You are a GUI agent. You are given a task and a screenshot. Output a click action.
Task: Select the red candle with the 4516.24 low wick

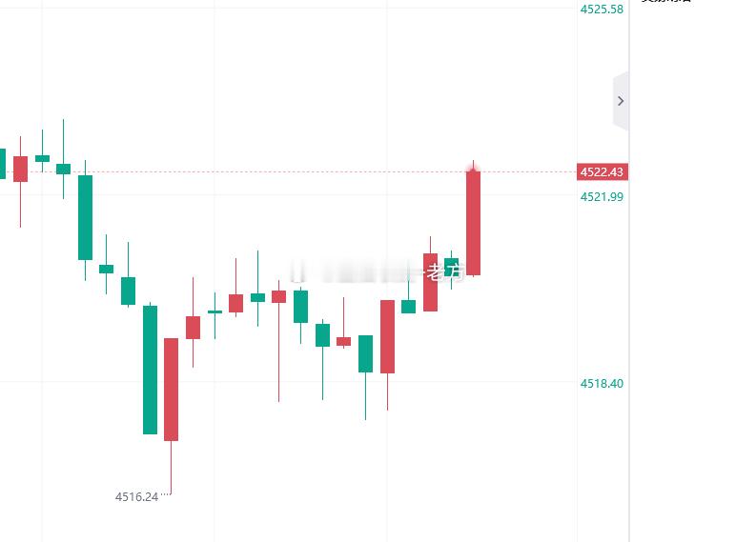[x=172, y=390]
